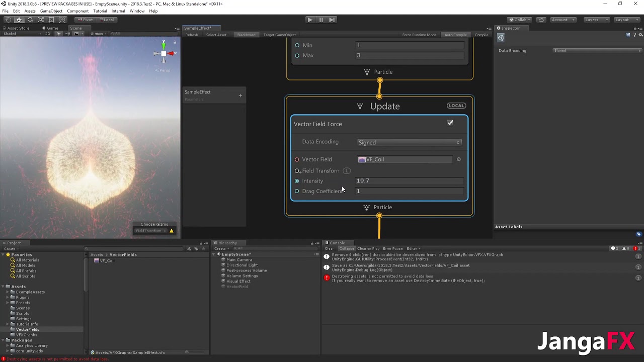Toggle 2D mode in the Scene view
The image size is (644, 362).
[x=48, y=34]
